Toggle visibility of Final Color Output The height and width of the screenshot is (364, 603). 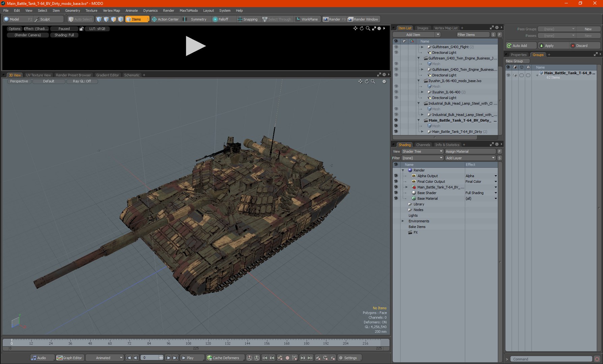396,182
